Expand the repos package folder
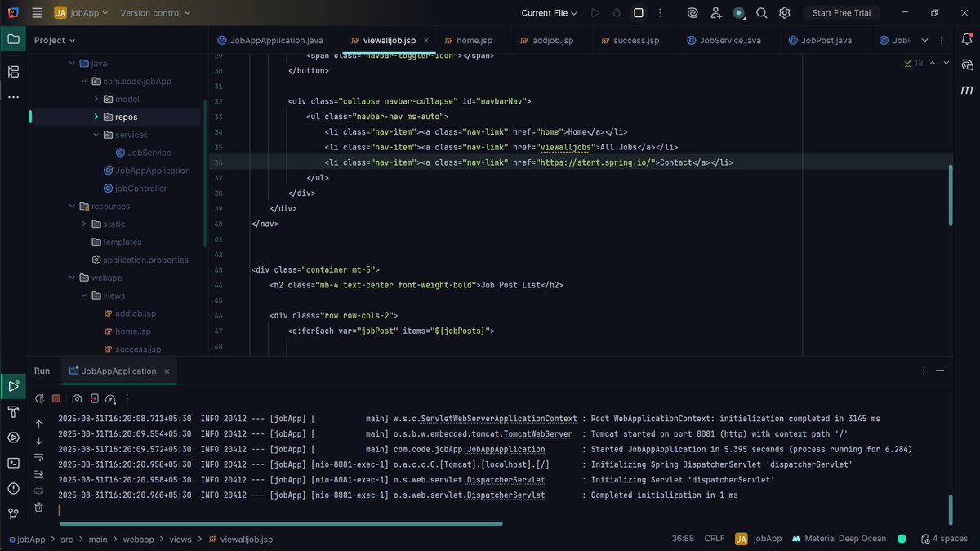The image size is (980, 551). (96, 117)
